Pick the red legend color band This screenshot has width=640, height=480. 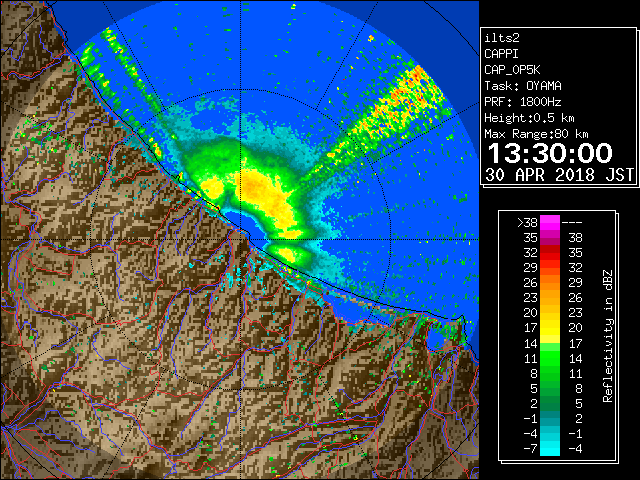[550, 253]
